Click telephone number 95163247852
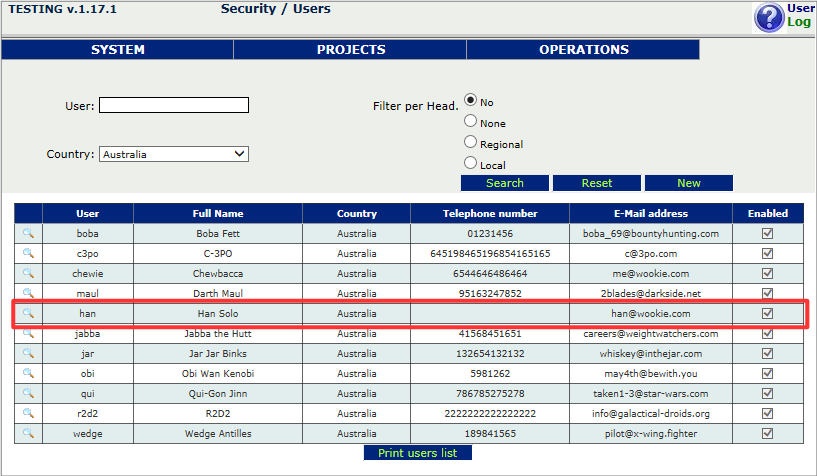Image resolution: width=817 pixels, height=476 pixels. [490, 293]
